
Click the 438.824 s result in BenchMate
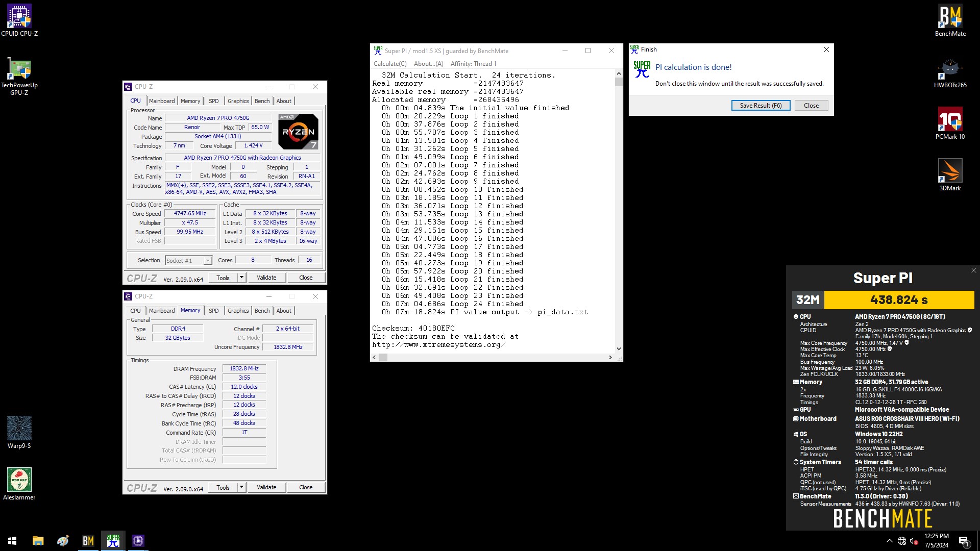899,300
